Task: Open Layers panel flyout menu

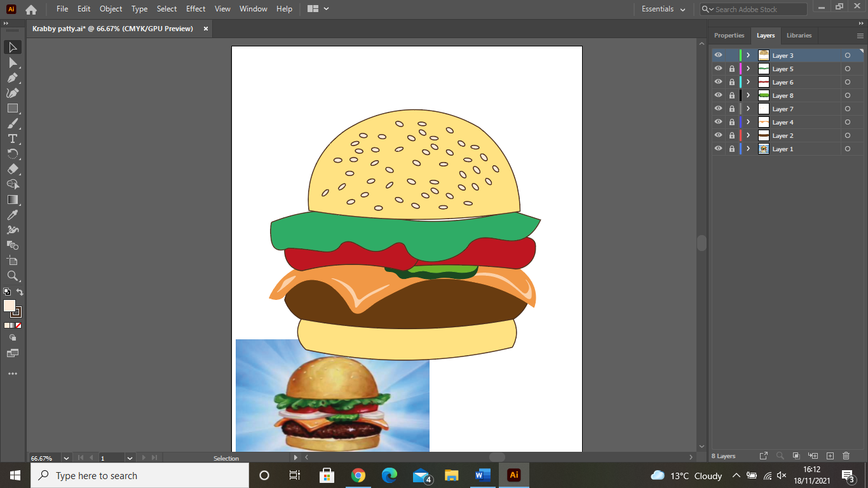Action: (860, 36)
